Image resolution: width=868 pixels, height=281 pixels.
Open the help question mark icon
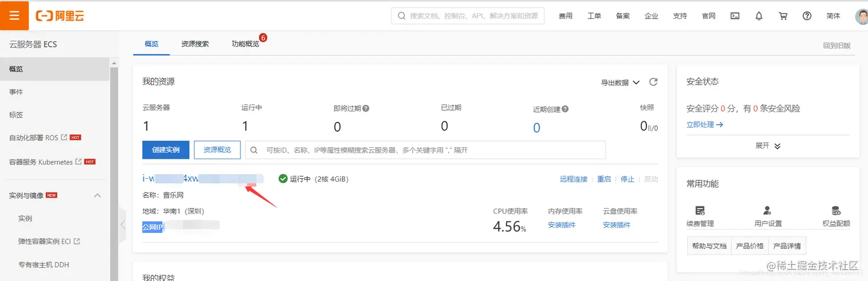tap(807, 16)
